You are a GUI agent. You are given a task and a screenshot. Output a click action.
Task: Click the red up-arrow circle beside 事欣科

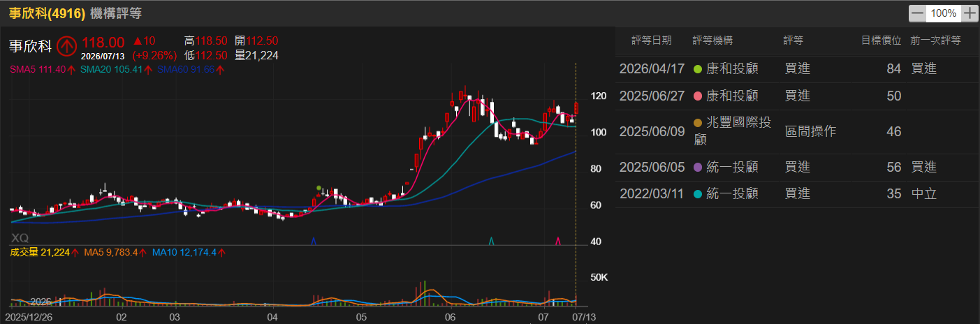click(67, 46)
